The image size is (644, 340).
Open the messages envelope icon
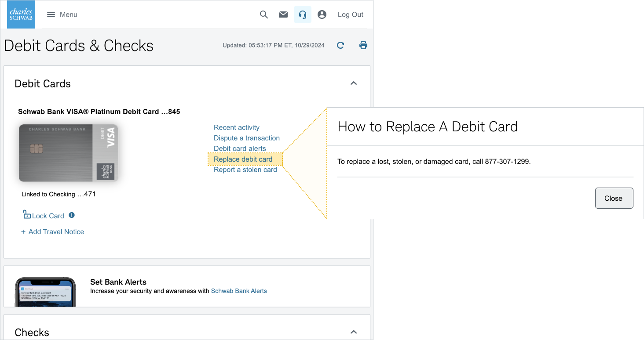pos(283,14)
